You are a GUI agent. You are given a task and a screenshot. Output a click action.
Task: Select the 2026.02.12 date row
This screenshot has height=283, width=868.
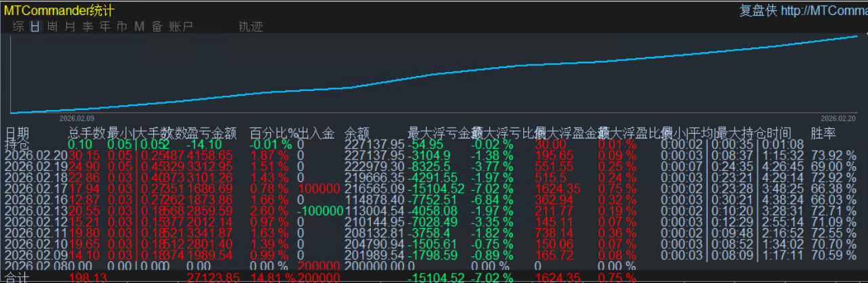coord(36,222)
